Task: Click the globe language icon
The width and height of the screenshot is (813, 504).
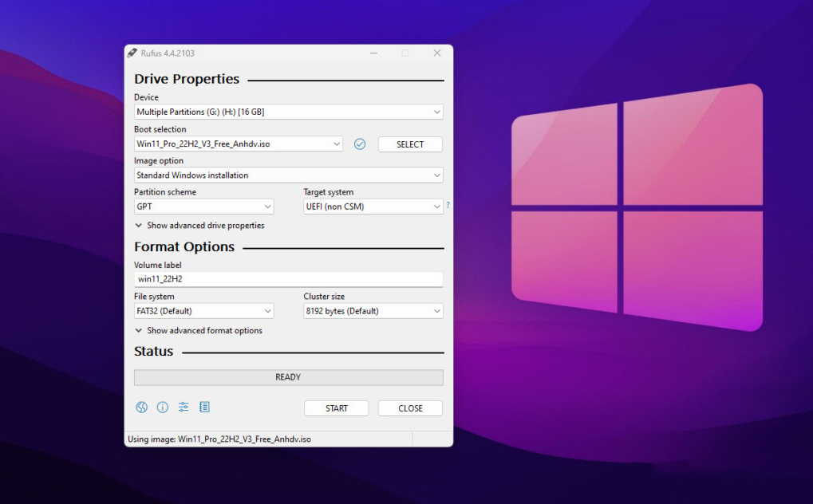Action: [x=141, y=408]
